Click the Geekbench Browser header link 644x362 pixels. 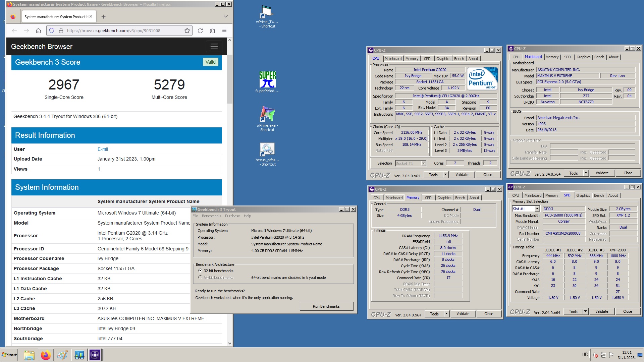tap(42, 47)
